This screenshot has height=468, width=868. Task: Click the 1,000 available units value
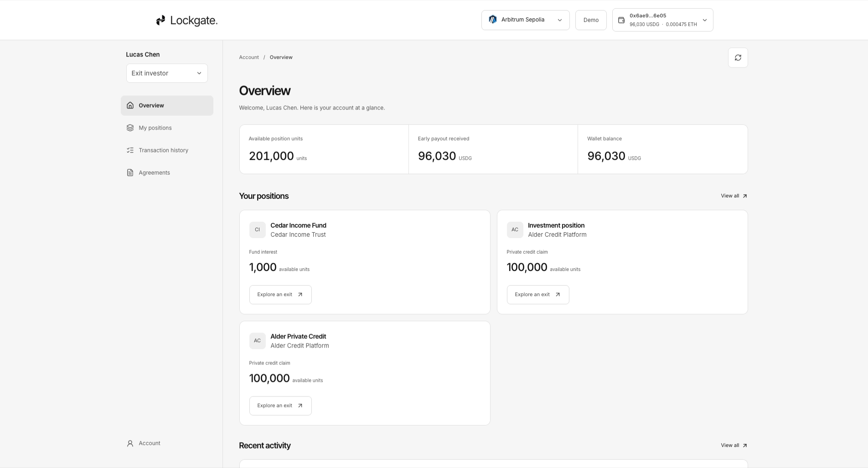point(263,267)
